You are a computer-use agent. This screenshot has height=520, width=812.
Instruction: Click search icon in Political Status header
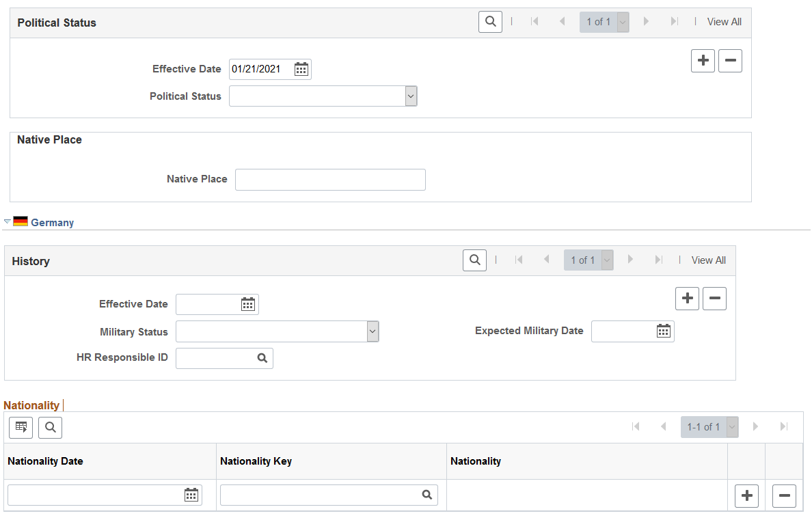[x=490, y=22]
